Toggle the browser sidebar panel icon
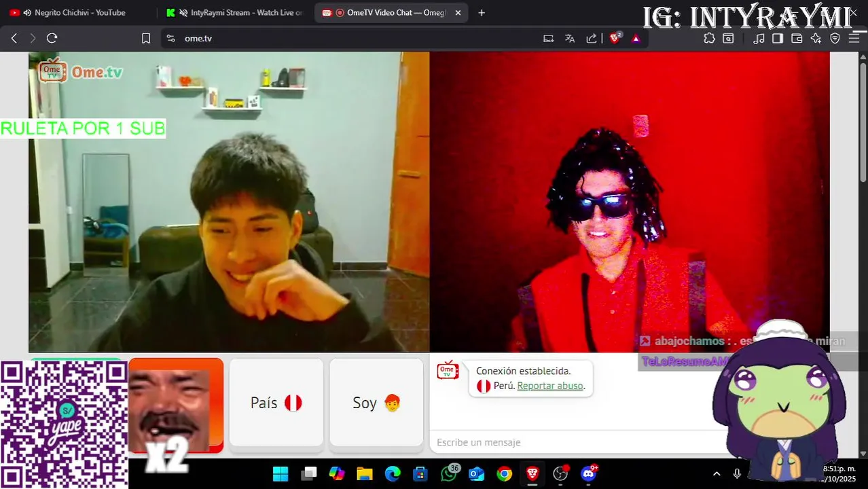 click(x=778, y=38)
